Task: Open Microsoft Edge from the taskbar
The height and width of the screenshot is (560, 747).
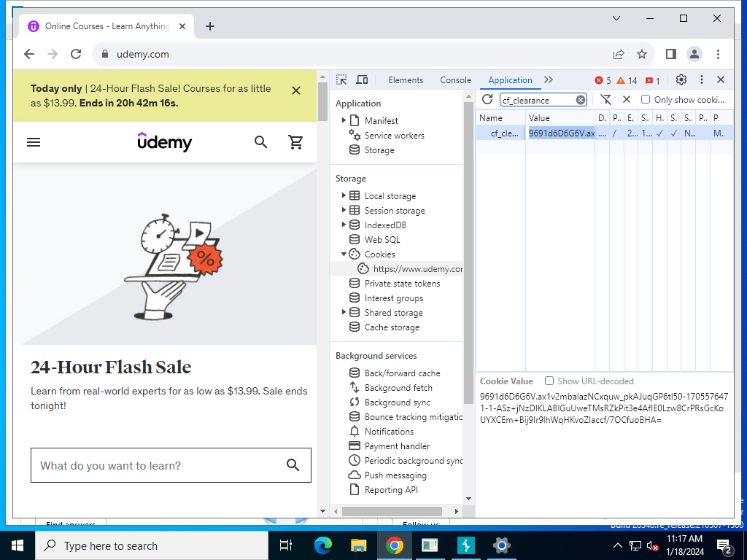Action: tap(323, 545)
